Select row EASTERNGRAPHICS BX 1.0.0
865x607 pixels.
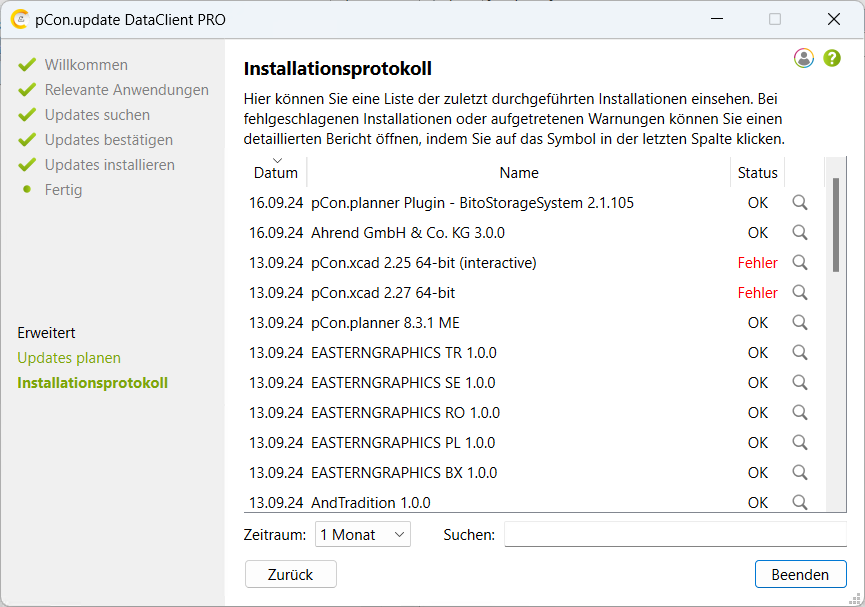point(535,472)
